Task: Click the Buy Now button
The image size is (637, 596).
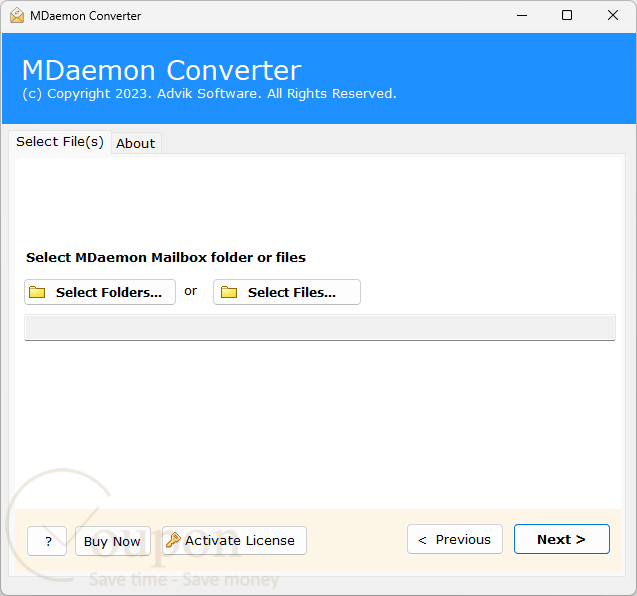Action: click(x=113, y=541)
